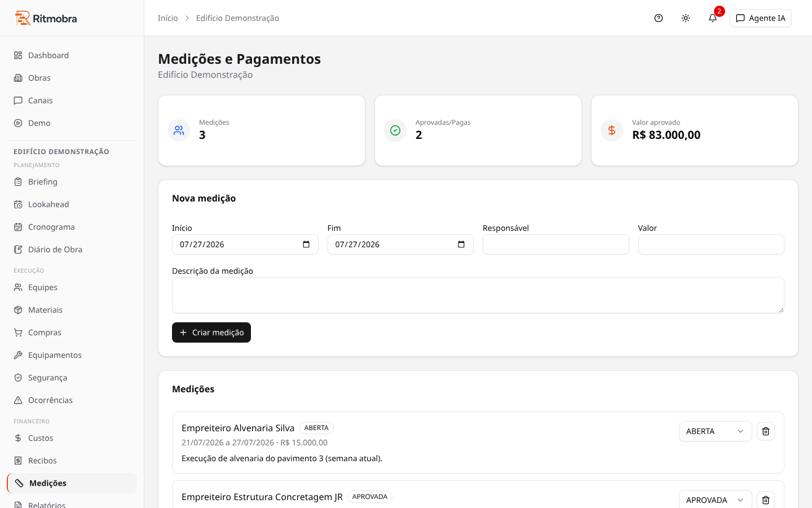Click the Valor aprovado dollar icon
The height and width of the screenshot is (508, 812).
coord(612,130)
